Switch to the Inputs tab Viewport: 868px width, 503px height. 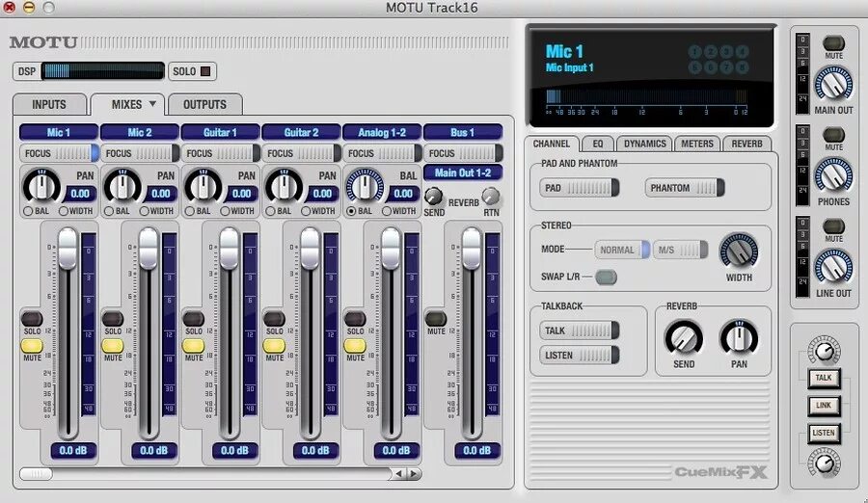[49, 105]
